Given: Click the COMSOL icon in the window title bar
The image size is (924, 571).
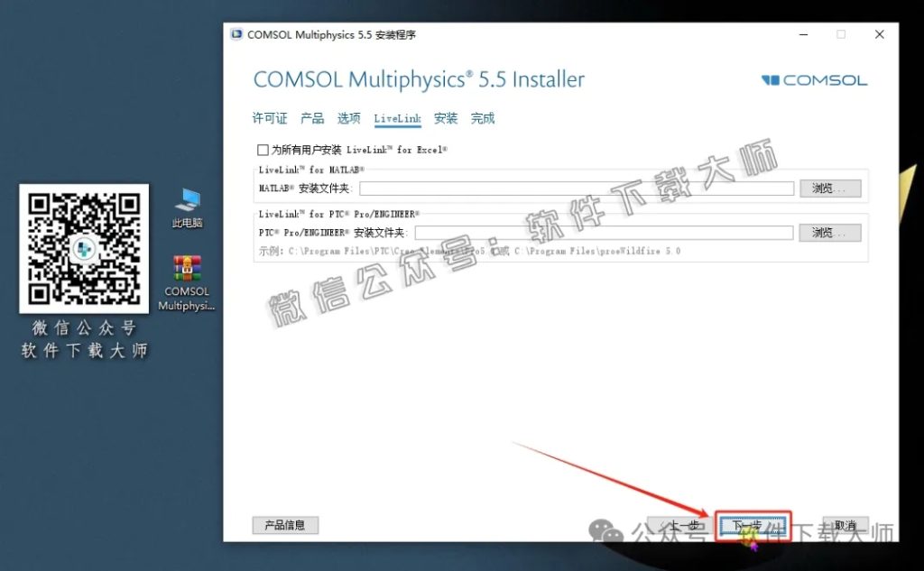Looking at the screenshot, I should (236, 34).
